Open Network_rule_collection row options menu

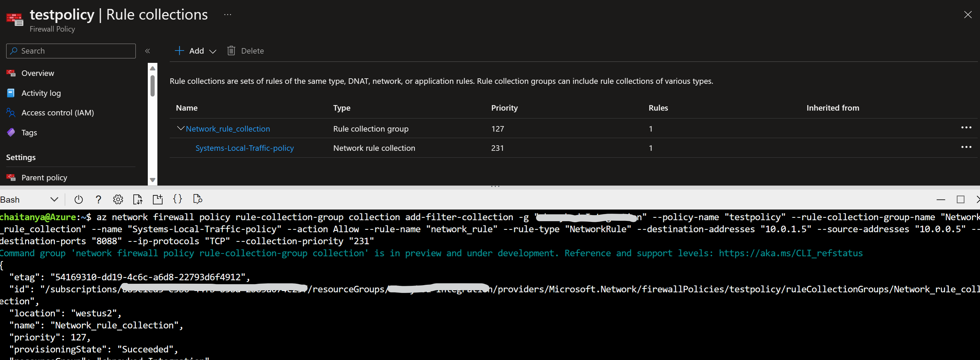[967, 128]
